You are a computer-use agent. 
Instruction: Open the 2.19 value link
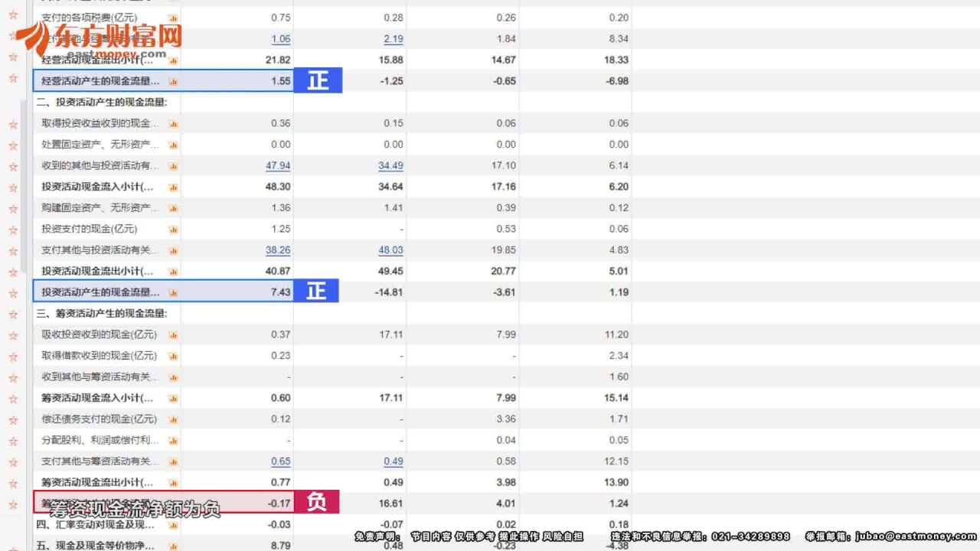pos(394,39)
